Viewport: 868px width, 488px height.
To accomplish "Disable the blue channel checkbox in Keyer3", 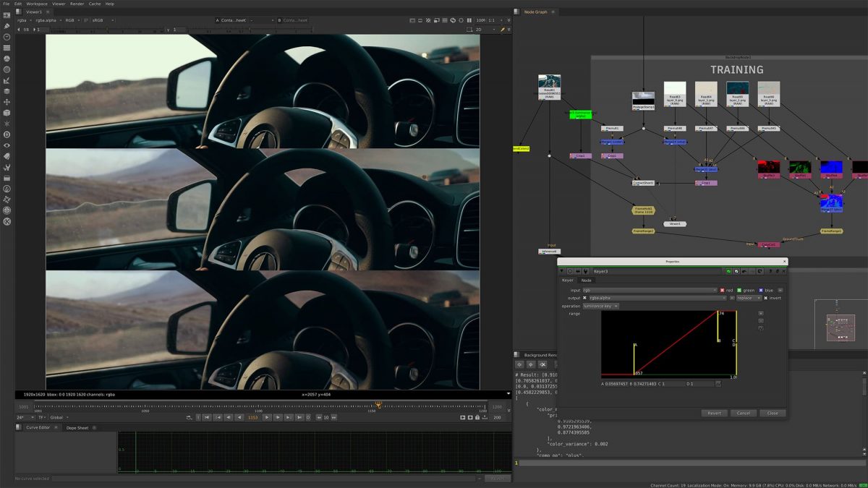I will pyautogui.click(x=760, y=290).
